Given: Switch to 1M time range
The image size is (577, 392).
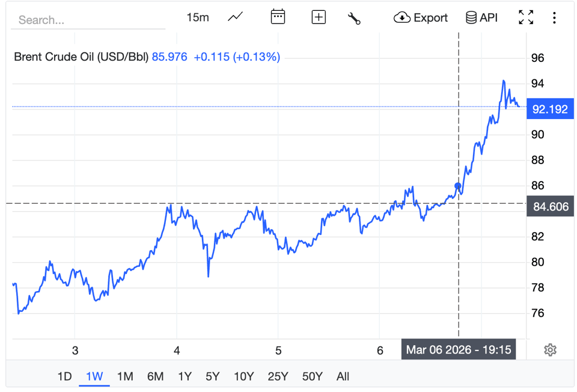Looking at the screenshot, I should (x=124, y=376).
